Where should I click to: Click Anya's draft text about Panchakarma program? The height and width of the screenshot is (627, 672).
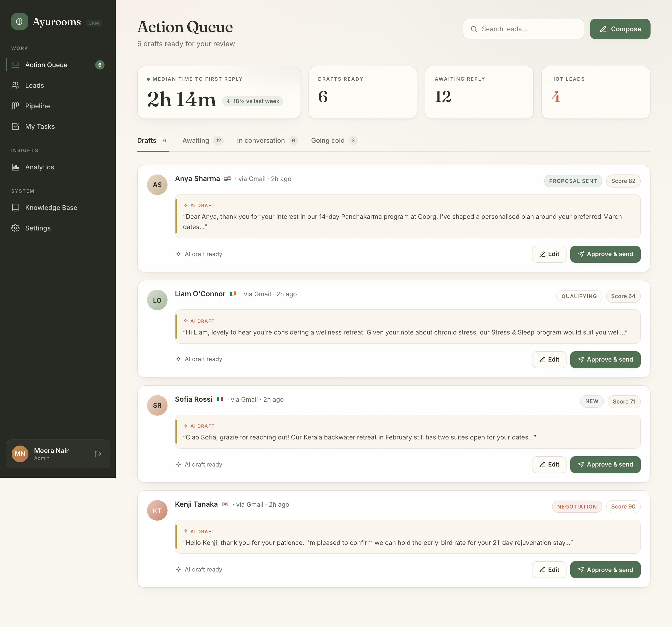click(x=402, y=222)
